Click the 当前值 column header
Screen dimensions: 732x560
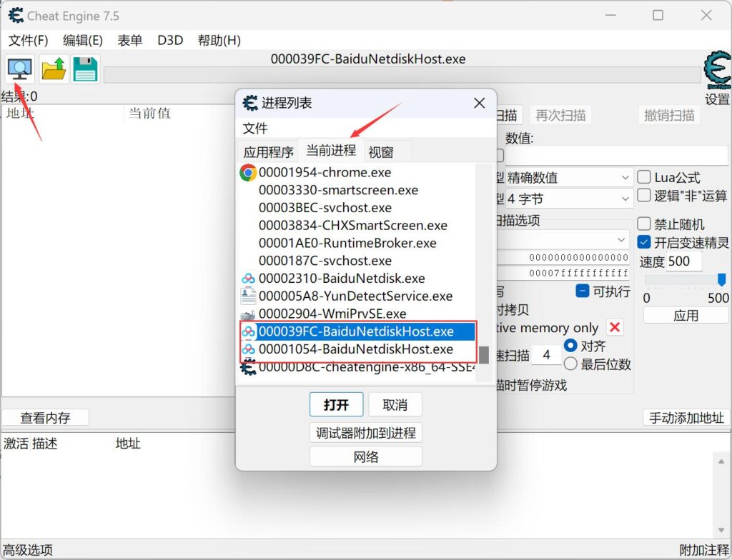tap(149, 114)
